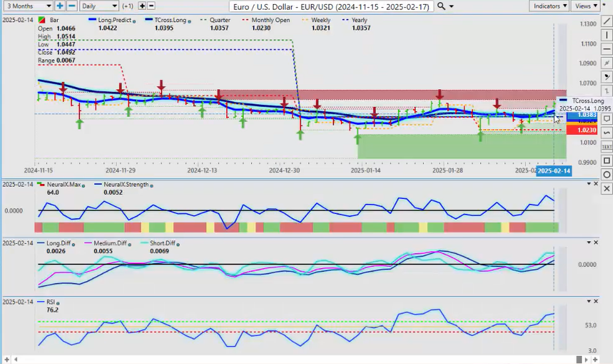The image size is (613, 364).
Task: Select the trend line drawing tool
Action: (606, 21)
